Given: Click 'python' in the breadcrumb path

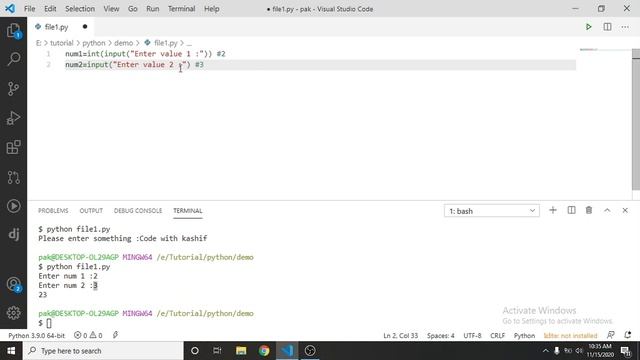Looking at the screenshot, I should point(94,43).
